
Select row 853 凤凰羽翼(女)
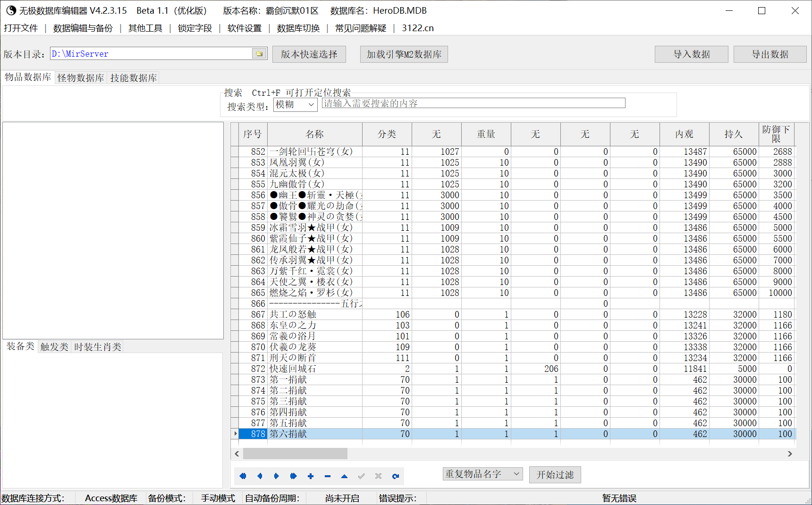[x=513, y=162]
